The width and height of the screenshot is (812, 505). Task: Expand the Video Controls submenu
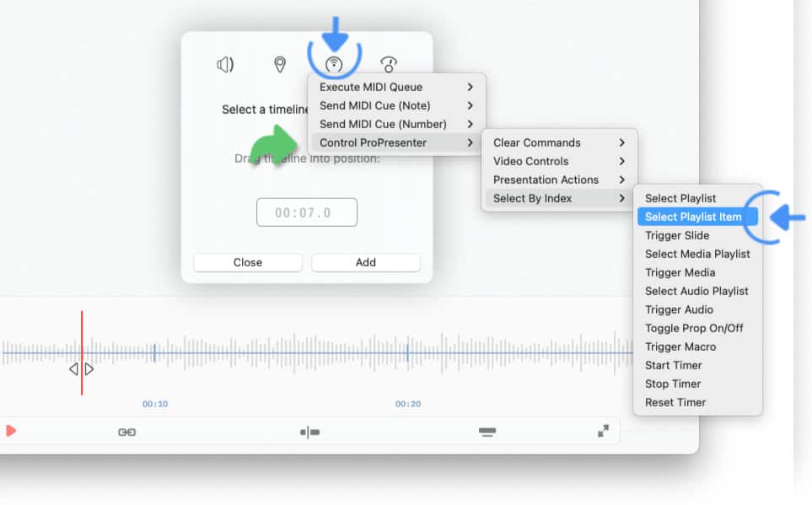click(559, 162)
